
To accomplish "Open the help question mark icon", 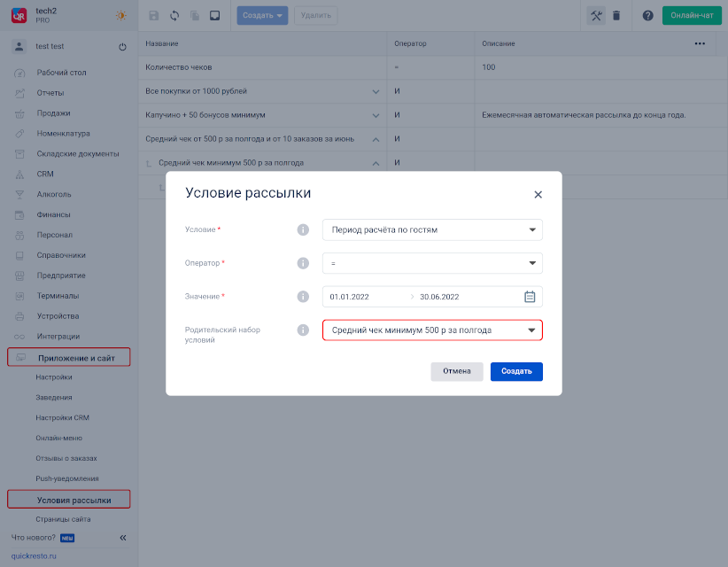I will click(x=647, y=15).
